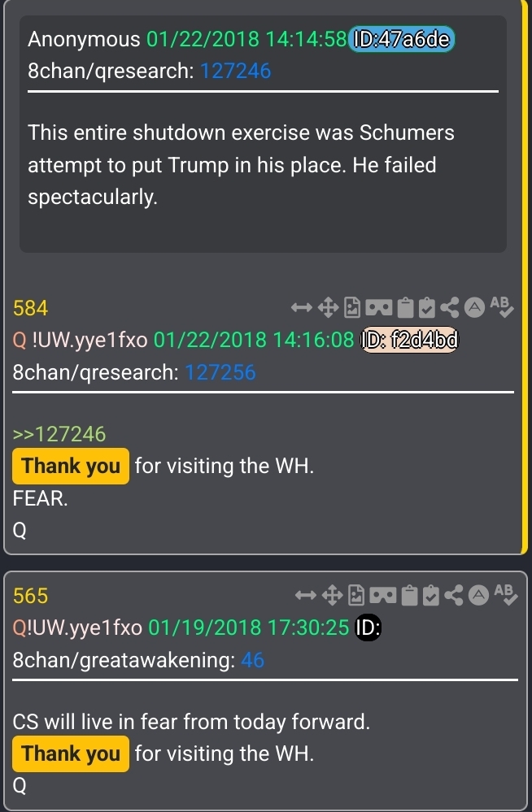Open the linked post number 127246
This screenshot has height=812, width=532.
tap(235, 71)
